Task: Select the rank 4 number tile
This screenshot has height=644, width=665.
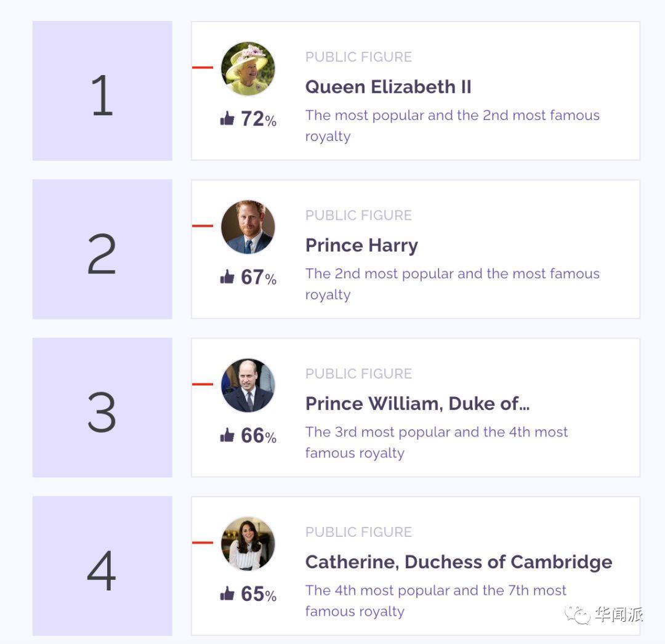Action: [102, 566]
